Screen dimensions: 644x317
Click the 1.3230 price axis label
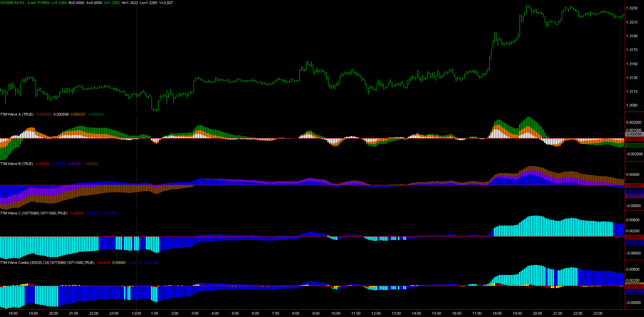[632, 8]
